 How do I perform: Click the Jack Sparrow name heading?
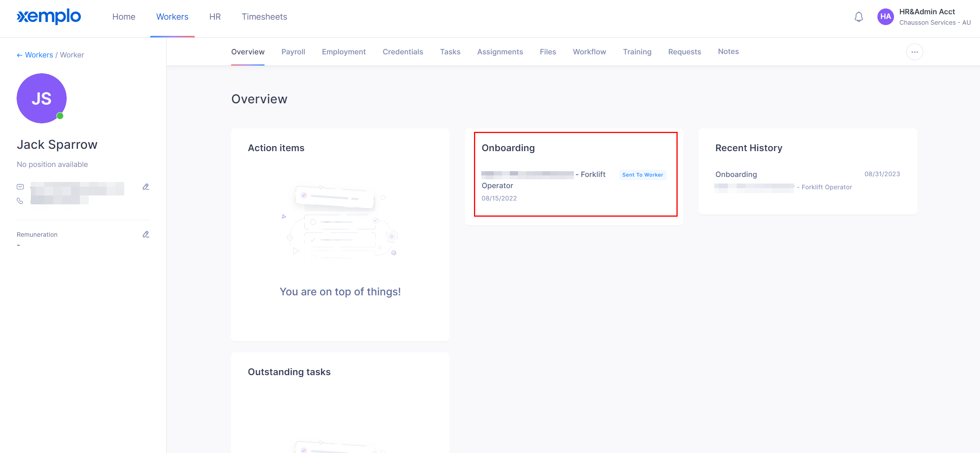point(57,145)
